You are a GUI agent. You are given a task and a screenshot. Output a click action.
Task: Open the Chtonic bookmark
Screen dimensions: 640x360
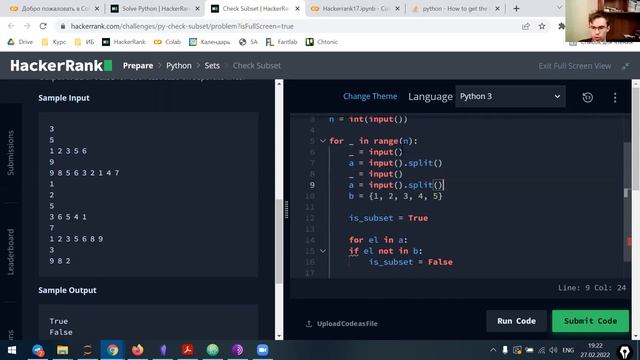(x=322, y=42)
